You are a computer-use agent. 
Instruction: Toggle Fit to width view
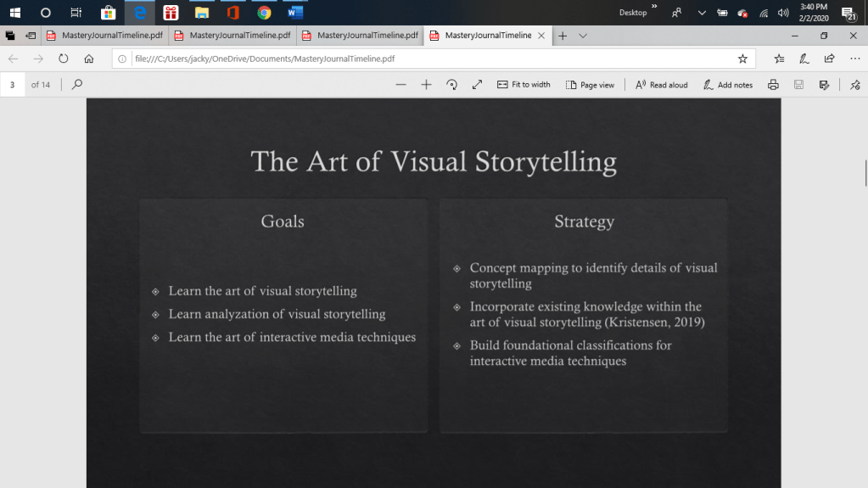524,85
